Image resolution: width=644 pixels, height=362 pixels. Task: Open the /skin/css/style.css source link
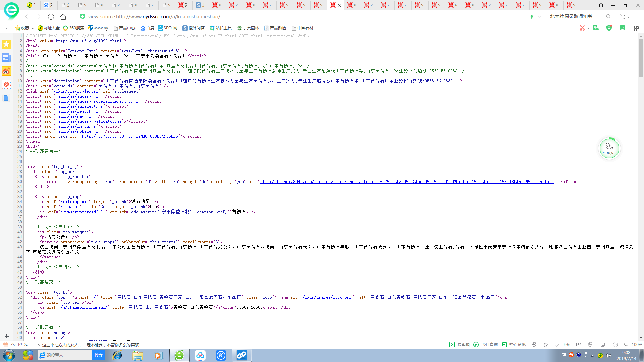(x=75, y=91)
